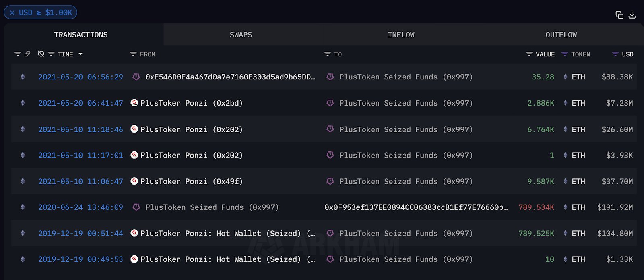Switch to the INFLOW tab

(401, 35)
